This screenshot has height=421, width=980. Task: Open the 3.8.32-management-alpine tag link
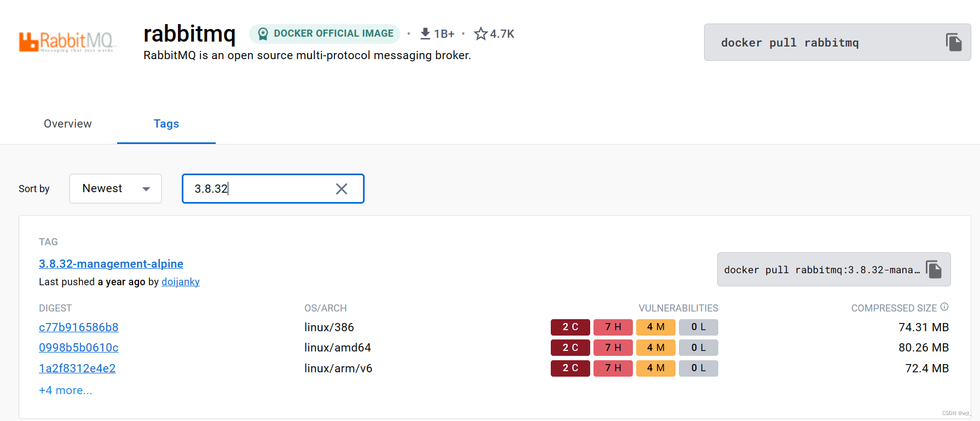(x=111, y=264)
